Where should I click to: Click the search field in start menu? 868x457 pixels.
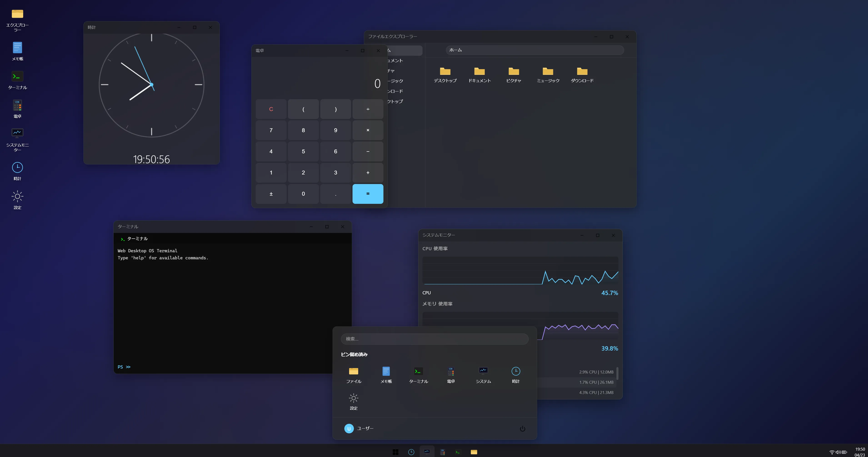tap(434, 339)
